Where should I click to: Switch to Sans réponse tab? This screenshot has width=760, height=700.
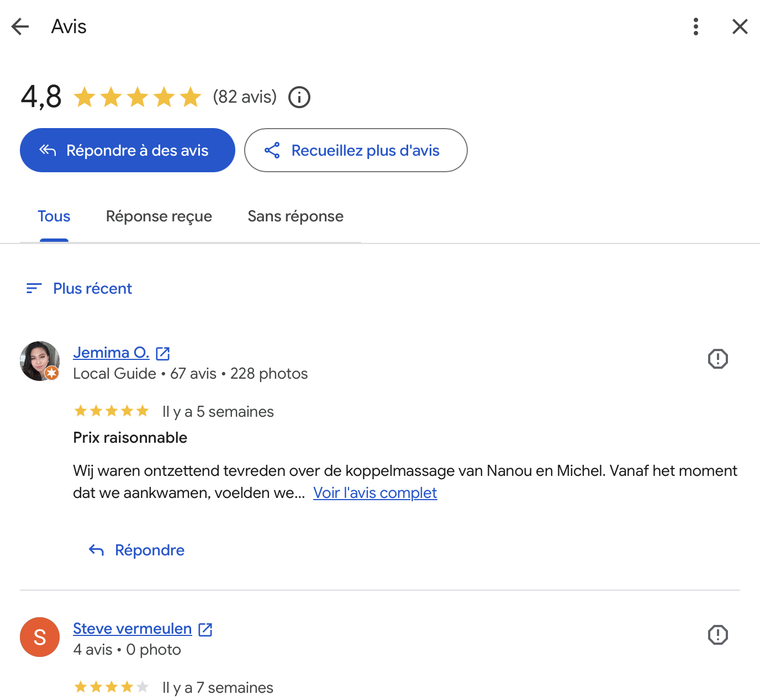coord(295,216)
